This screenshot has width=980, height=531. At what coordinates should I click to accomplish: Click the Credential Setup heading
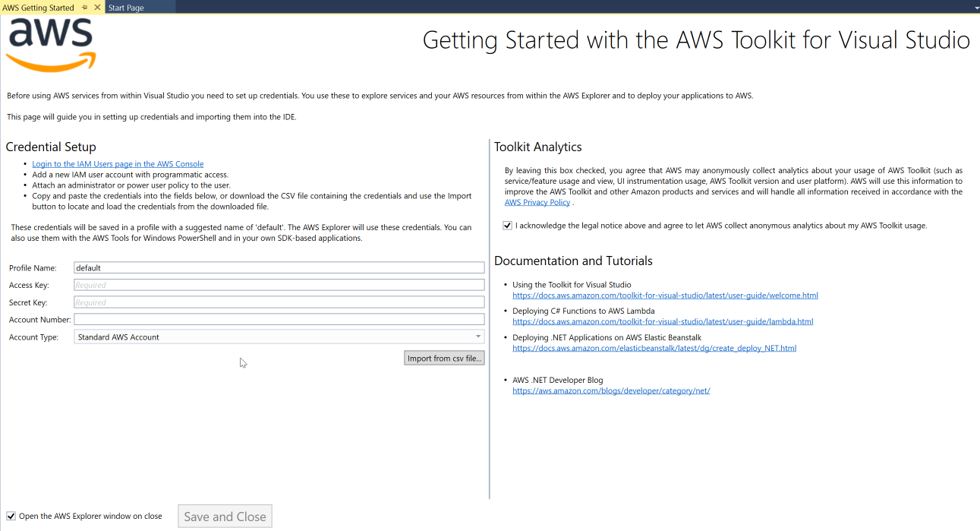[51, 147]
